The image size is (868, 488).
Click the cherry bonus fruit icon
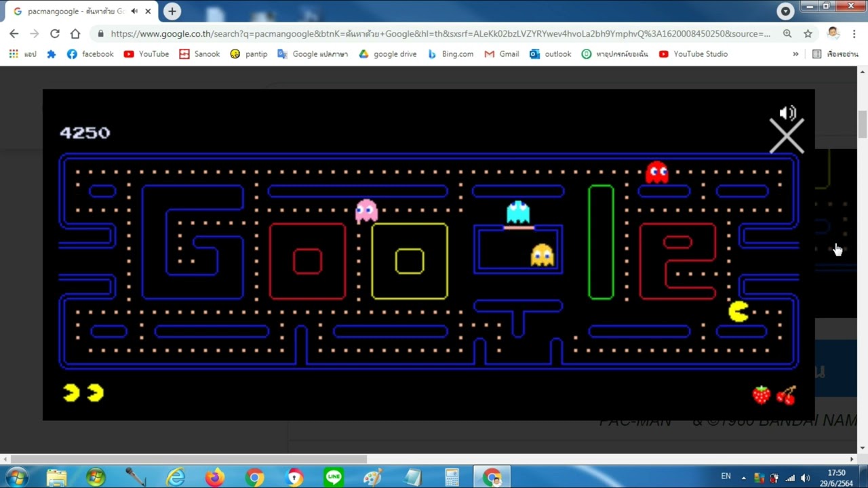[786, 394]
